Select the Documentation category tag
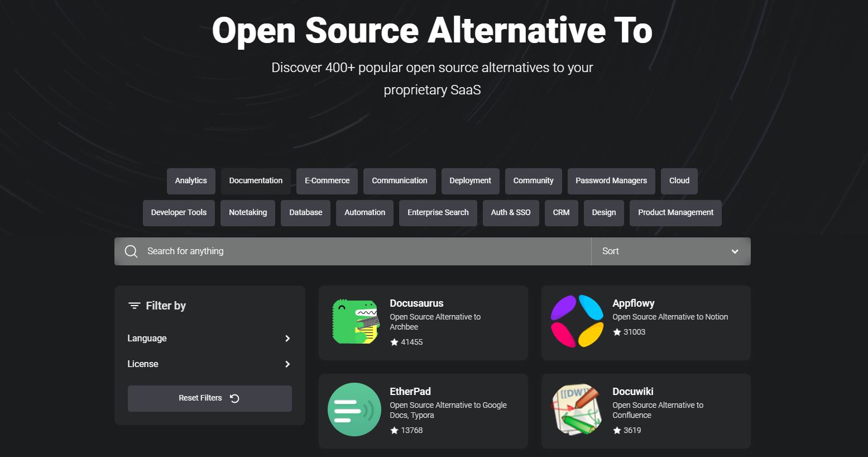 tap(256, 181)
